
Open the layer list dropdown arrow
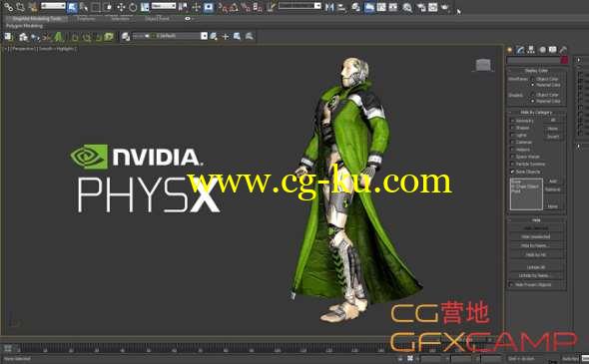tap(204, 36)
